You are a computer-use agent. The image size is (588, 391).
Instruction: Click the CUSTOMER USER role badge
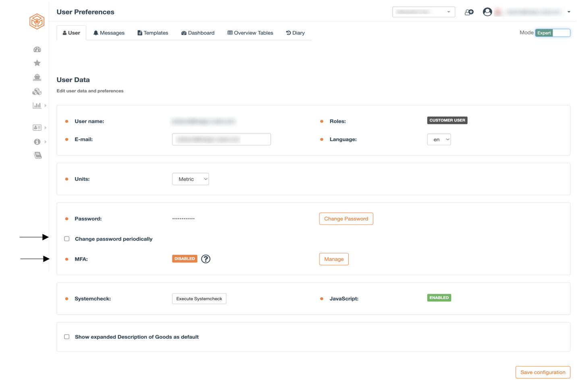447,120
